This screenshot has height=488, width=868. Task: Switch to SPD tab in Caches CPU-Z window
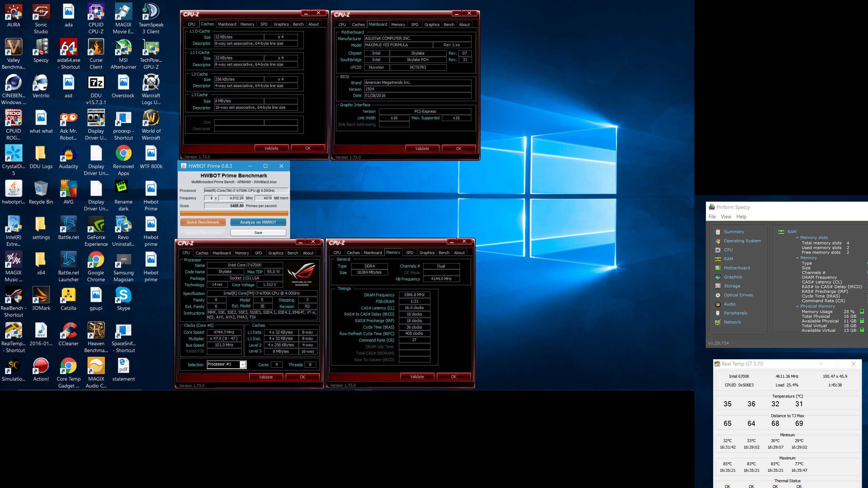264,24
